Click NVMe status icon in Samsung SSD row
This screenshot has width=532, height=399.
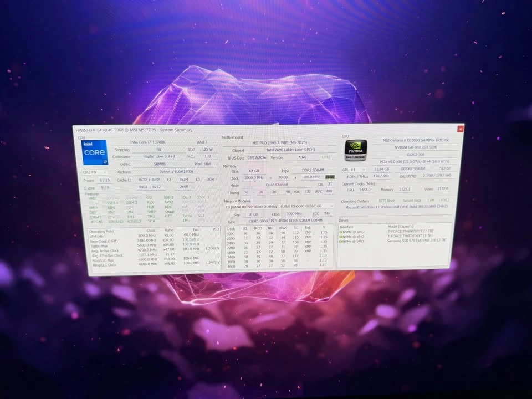click(341, 241)
